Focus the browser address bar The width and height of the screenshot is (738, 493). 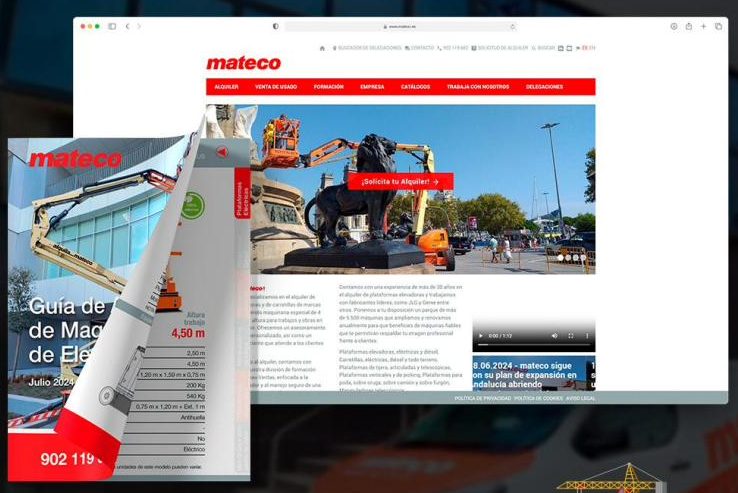401,27
